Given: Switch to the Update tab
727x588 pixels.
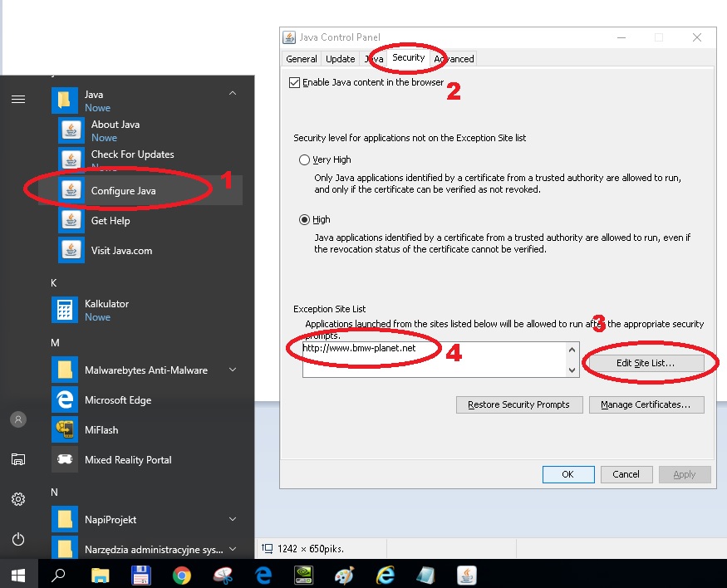Looking at the screenshot, I should pyautogui.click(x=340, y=59).
